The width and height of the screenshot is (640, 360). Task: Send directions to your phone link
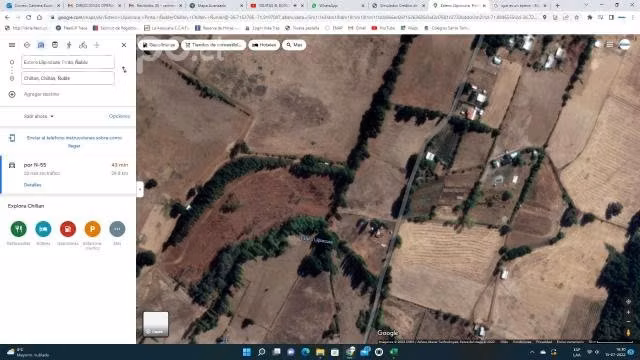74,142
